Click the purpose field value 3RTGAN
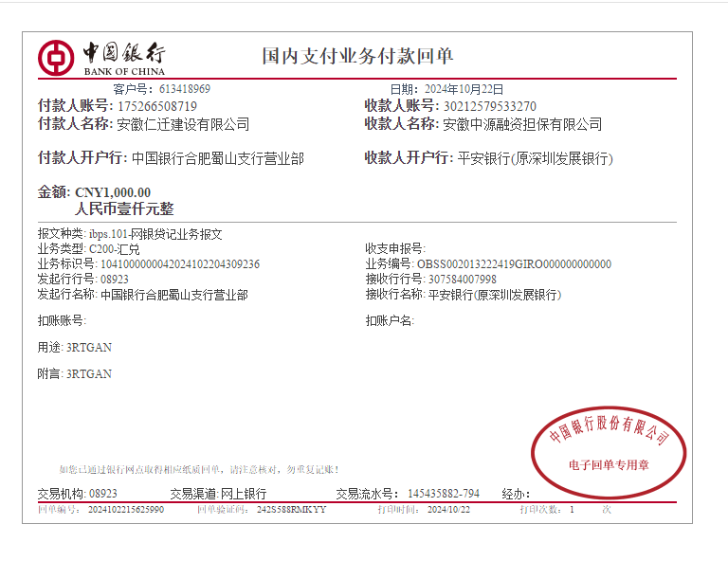Image resolution: width=728 pixels, height=579 pixels. click(x=88, y=348)
